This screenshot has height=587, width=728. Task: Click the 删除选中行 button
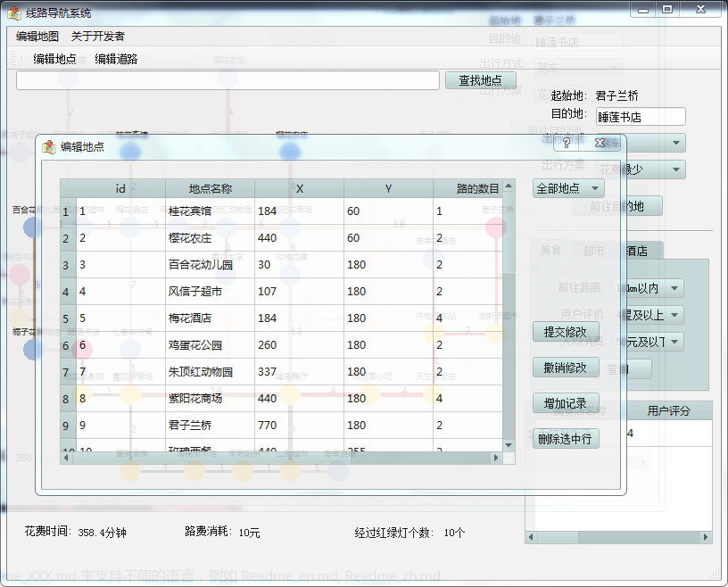pos(566,438)
